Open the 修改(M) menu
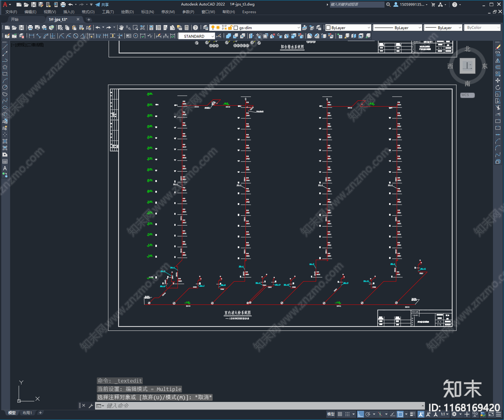This screenshot has width=504, height=420. click(168, 12)
